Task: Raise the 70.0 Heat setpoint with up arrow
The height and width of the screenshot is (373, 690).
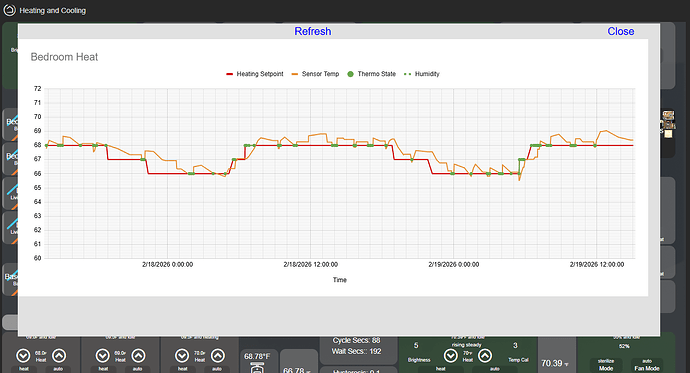Action: point(218,355)
